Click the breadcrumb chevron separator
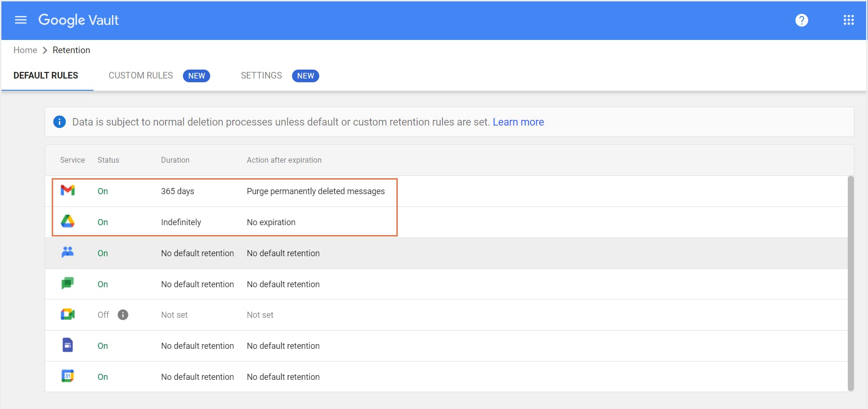This screenshot has width=868, height=409. [x=45, y=50]
